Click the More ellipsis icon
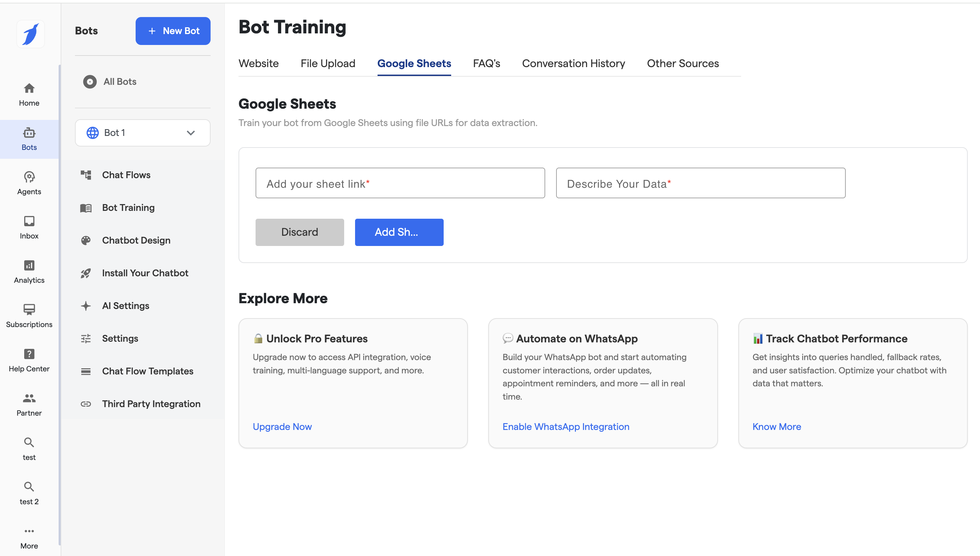 point(29,531)
